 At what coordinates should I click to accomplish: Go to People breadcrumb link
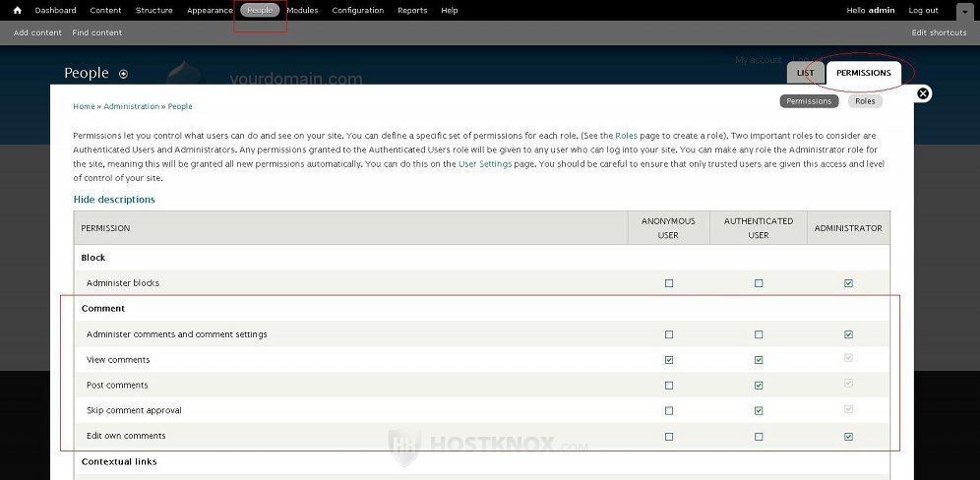pyautogui.click(x=180, y=107)
